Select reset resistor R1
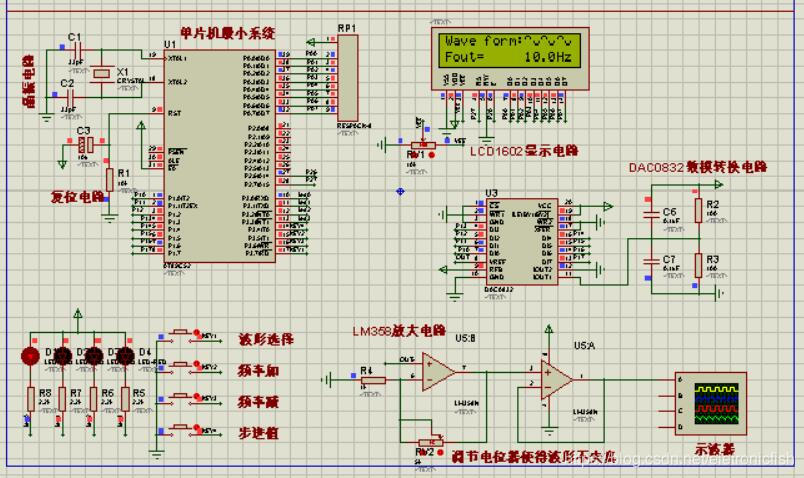 click(109, 180)
